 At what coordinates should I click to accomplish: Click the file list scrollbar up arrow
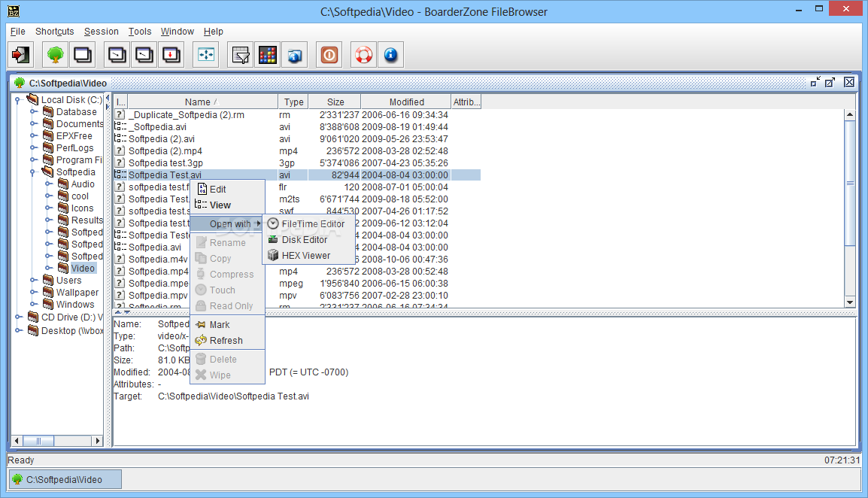click(x=850, y=114)
